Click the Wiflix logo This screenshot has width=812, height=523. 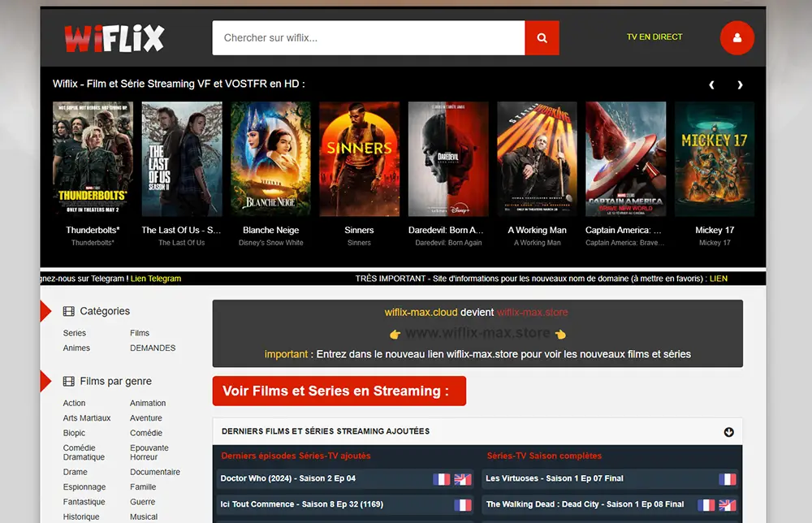point(114,38)
